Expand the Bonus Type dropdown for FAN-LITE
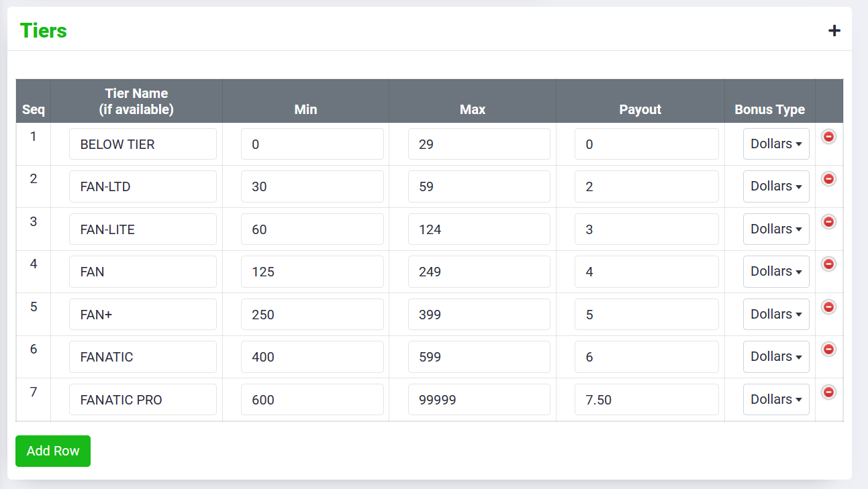 [x=775, y=229]
